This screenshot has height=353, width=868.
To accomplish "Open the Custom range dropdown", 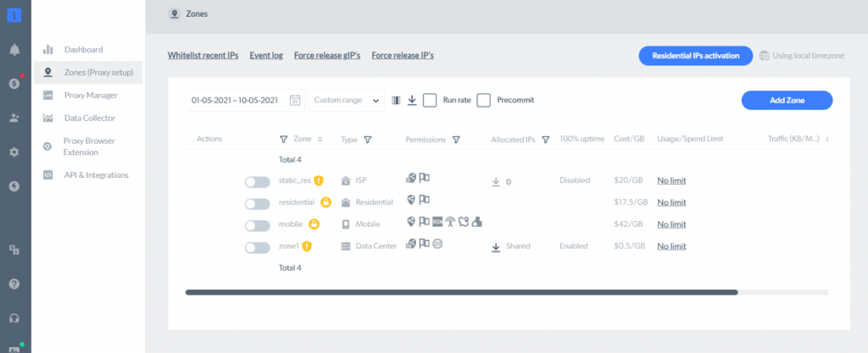I will pos(346,100).
